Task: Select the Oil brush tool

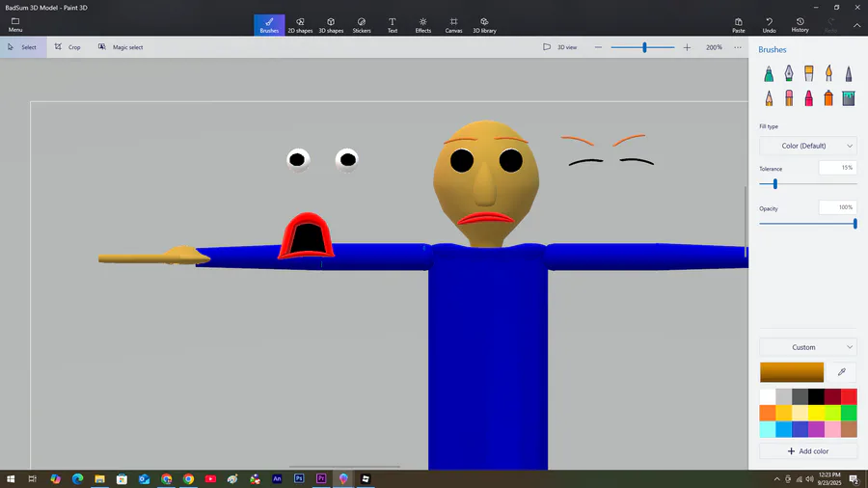Action: (x=809, y=73)
